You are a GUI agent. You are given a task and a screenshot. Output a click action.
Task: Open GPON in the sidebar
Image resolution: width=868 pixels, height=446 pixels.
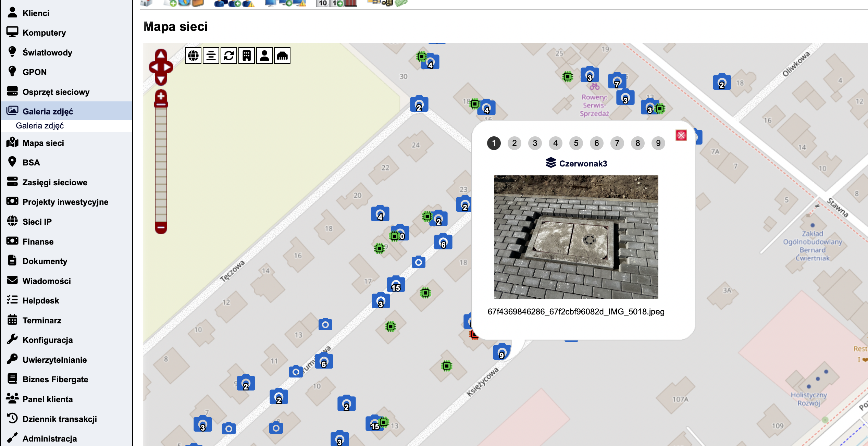(x=66, y=72)
